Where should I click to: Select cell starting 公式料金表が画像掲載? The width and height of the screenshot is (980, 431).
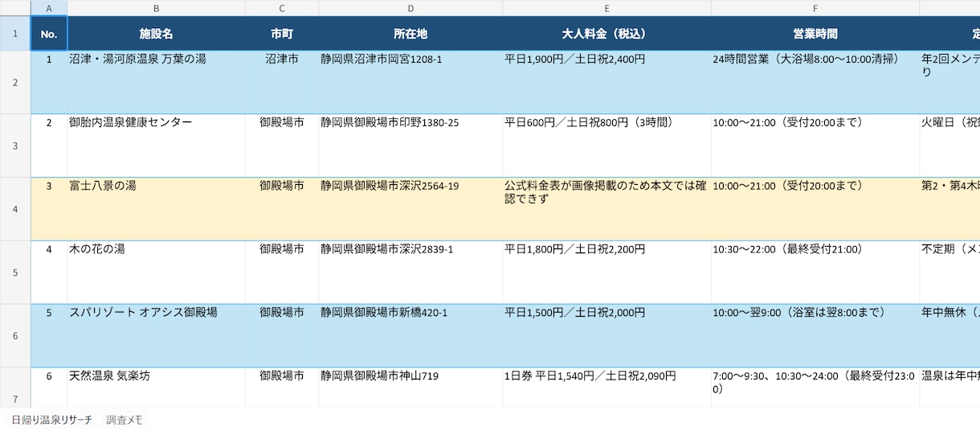point(606,209)
